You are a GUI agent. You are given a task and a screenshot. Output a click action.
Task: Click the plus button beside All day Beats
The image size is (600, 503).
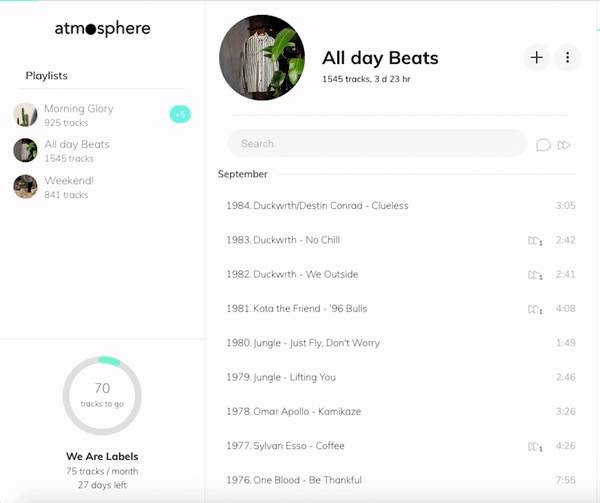click(536, 57)
